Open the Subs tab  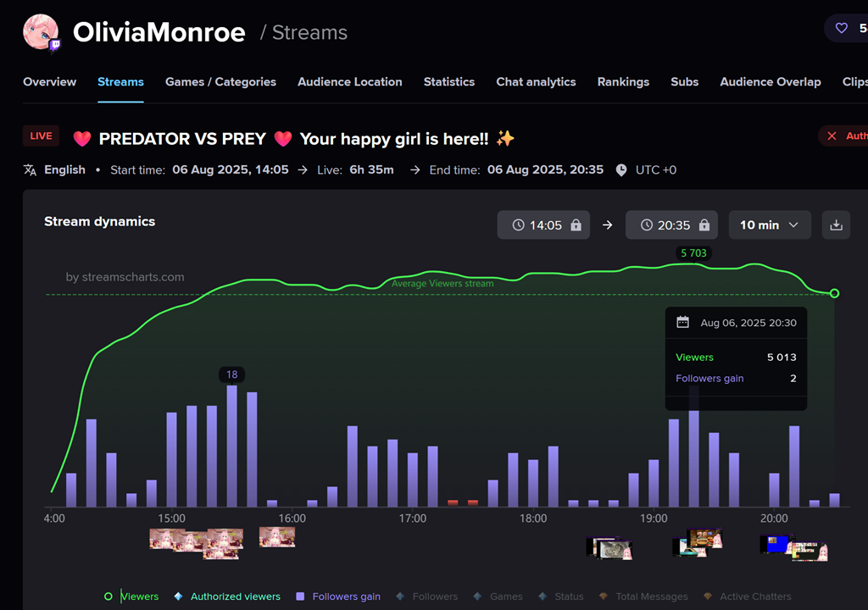684,82
